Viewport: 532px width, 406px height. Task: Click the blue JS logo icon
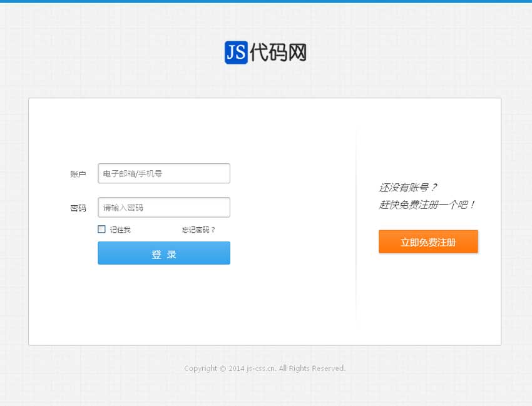click(236, 53)
